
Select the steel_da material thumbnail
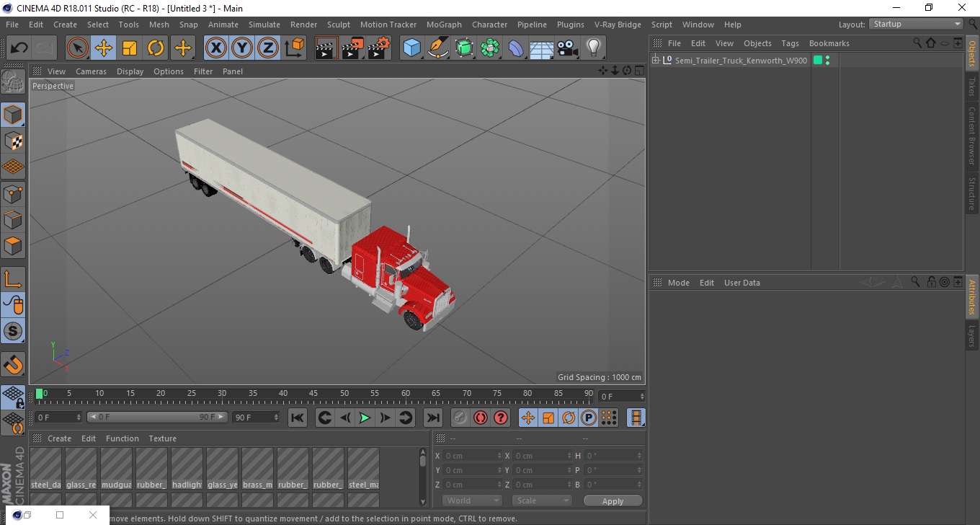(x=45, y=469)
